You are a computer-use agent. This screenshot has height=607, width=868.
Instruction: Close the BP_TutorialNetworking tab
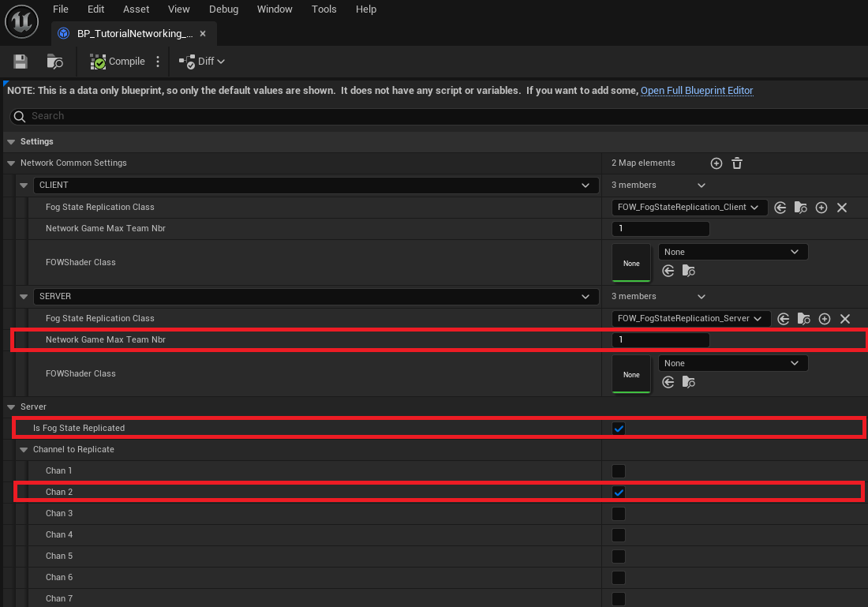tap(203, 33)
